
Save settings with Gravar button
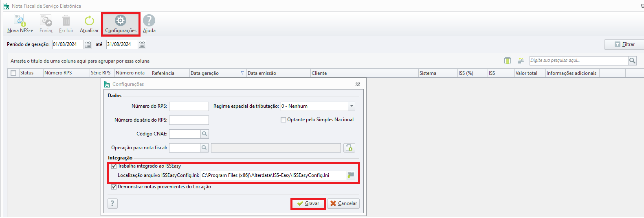pyautogui.click(x=308, y=203)
